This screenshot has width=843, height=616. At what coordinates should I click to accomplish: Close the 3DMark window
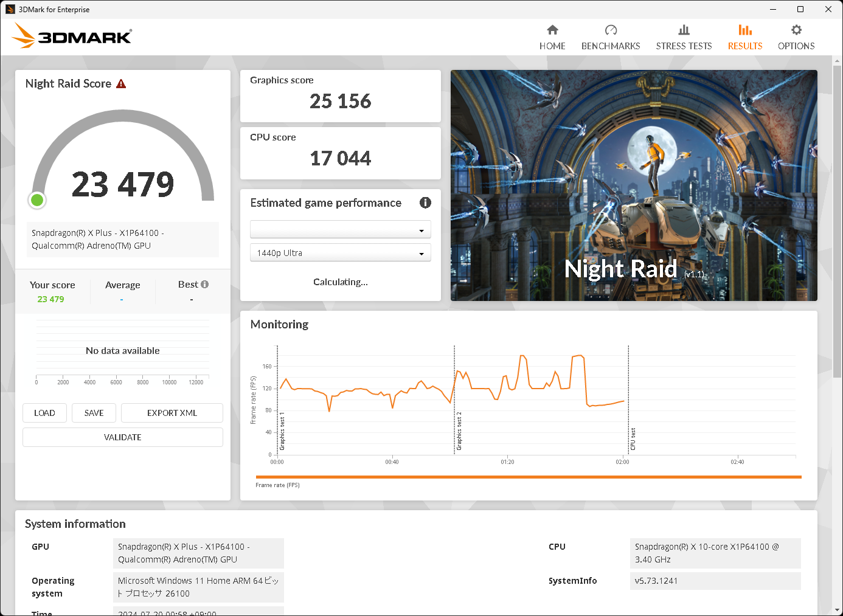tap(828, 9)
